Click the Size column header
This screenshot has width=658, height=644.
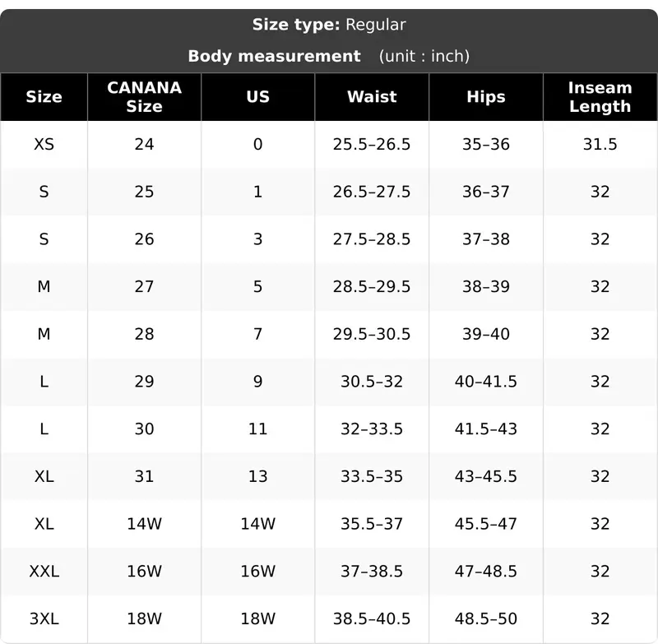(44, 97)
